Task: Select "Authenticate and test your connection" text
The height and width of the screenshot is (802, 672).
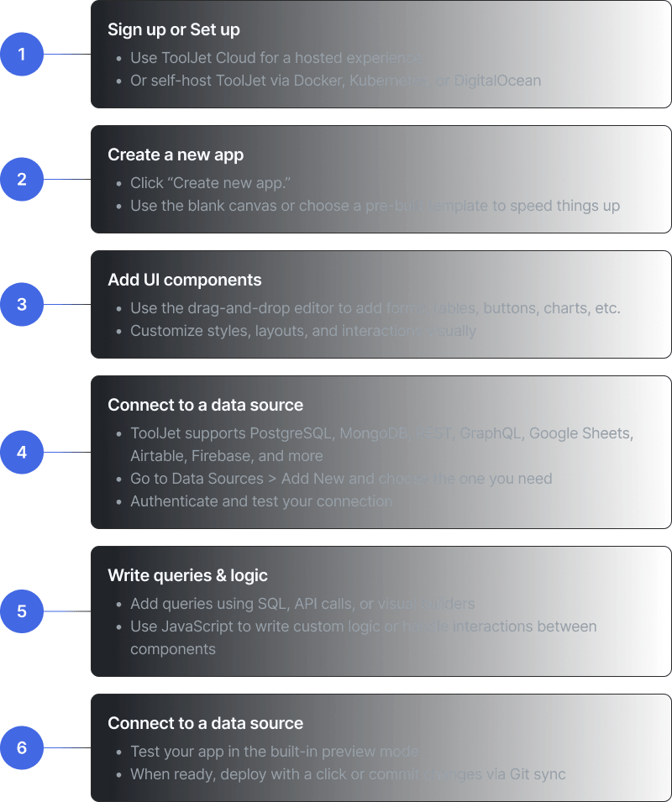Action: pos(261,501)
